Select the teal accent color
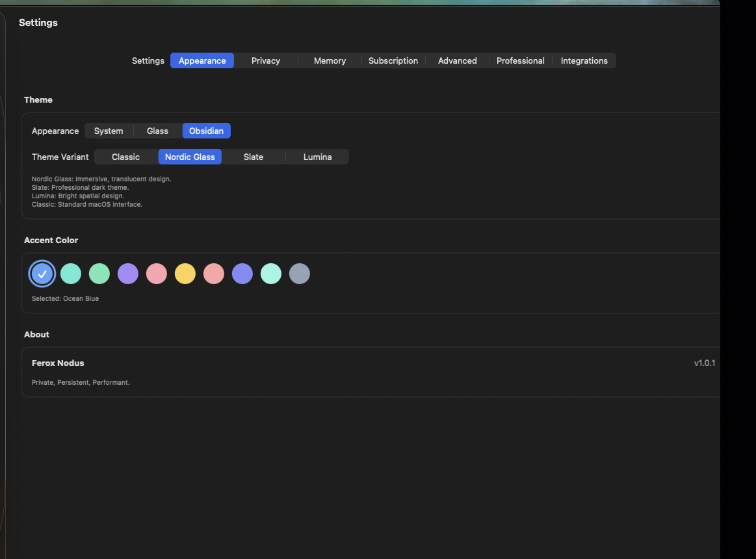Image resolution: width=756 pixels, height=559 pixels. click(x=70, y=274)
